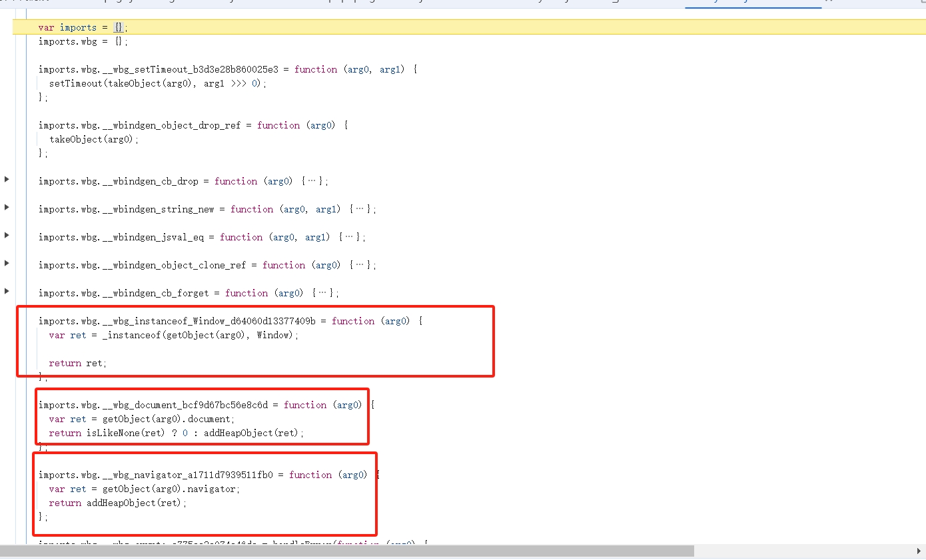The height and width of the screenshot is (560, 926).
Task: Click the line "setTimeout(takeObject(arg0), arg1 >>> 0);"
Action: pyautogui.click(x=158, y=83)
